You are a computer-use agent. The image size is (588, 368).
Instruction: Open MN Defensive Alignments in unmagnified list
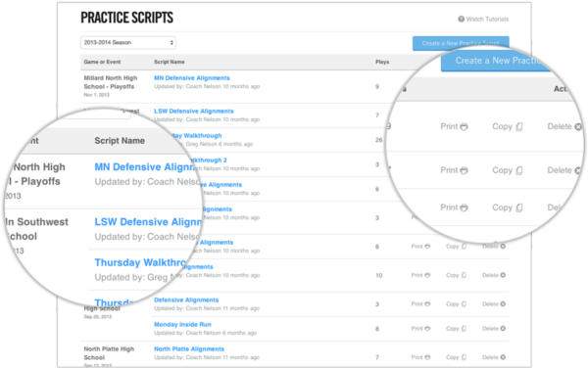[x=192, y=78]
